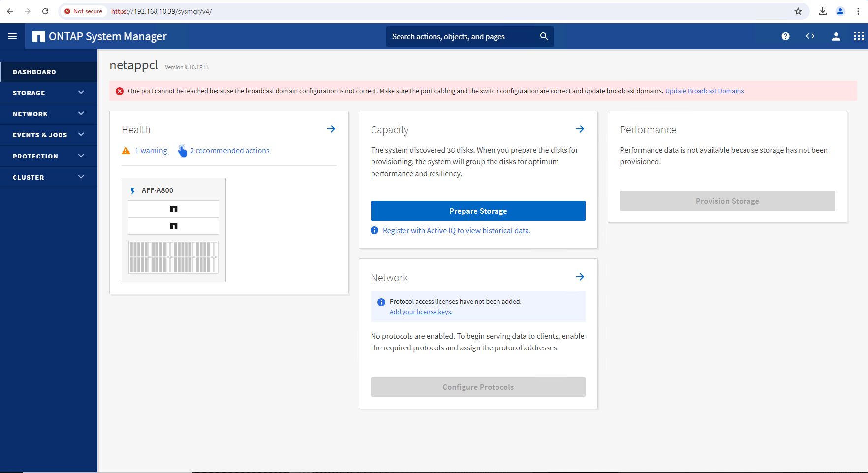Image resolution: width=868 pixels, height=473 pixels.
Task: Click the first controller node icon
Action: pos(174,209)
